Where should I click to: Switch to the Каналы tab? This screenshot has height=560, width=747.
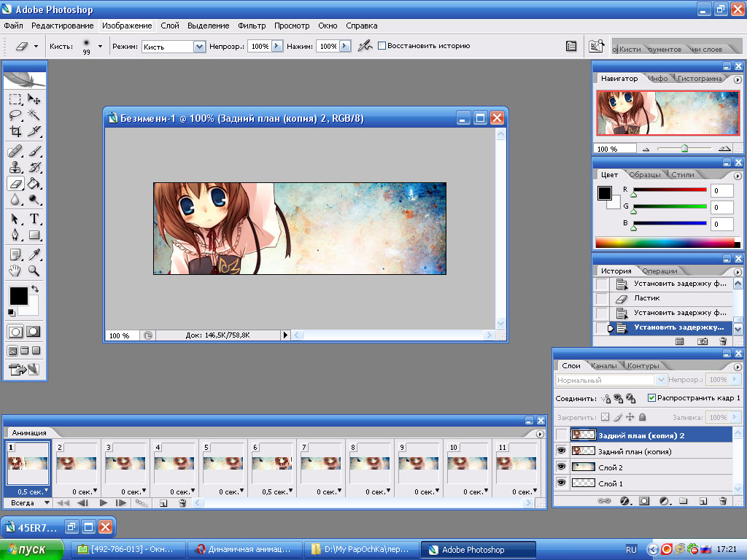[603, 366]
